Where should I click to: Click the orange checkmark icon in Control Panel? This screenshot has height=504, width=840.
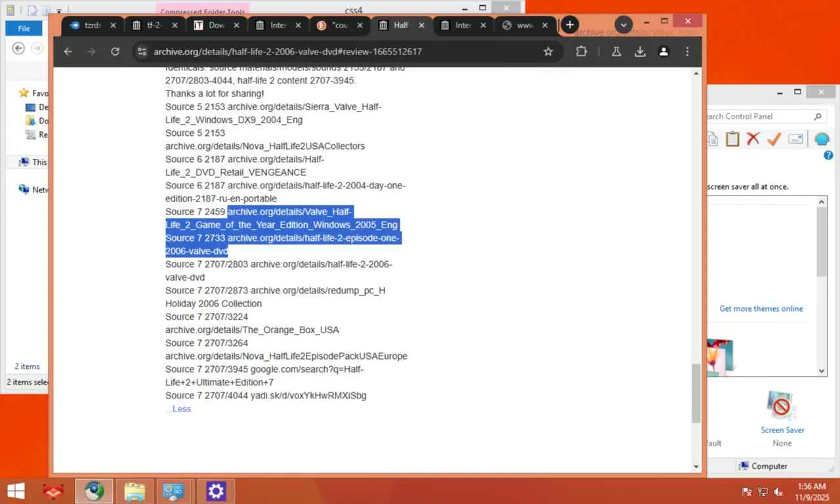tap(774, 138)
